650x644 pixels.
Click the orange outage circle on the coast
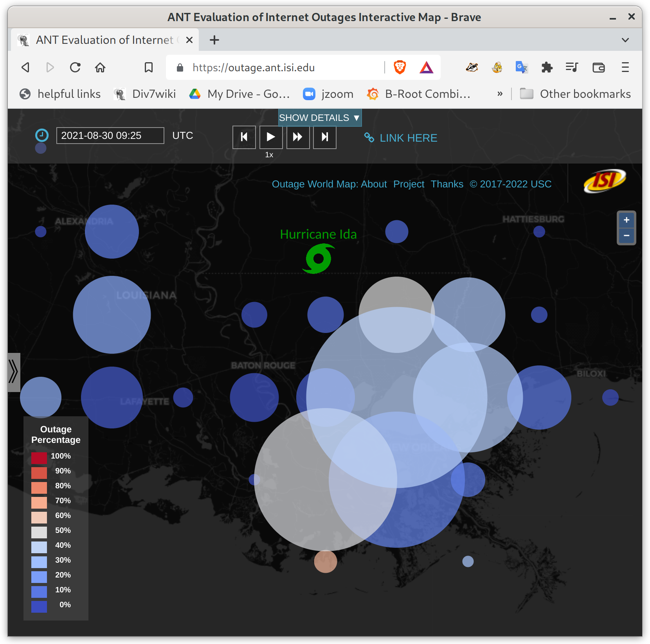pos(326,561)
